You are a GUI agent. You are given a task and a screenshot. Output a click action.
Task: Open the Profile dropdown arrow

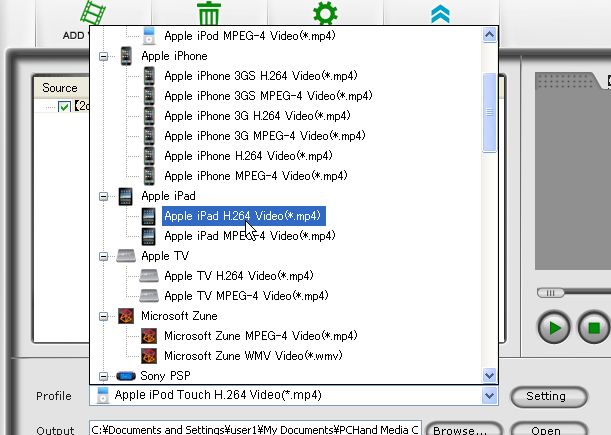pos(489,396)
